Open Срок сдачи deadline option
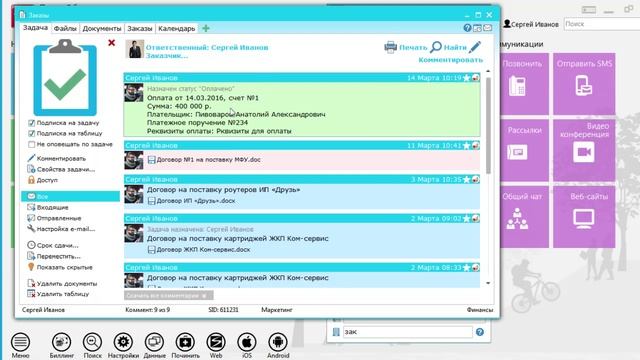This screenshot has width=640, height=360. [53, 245]
